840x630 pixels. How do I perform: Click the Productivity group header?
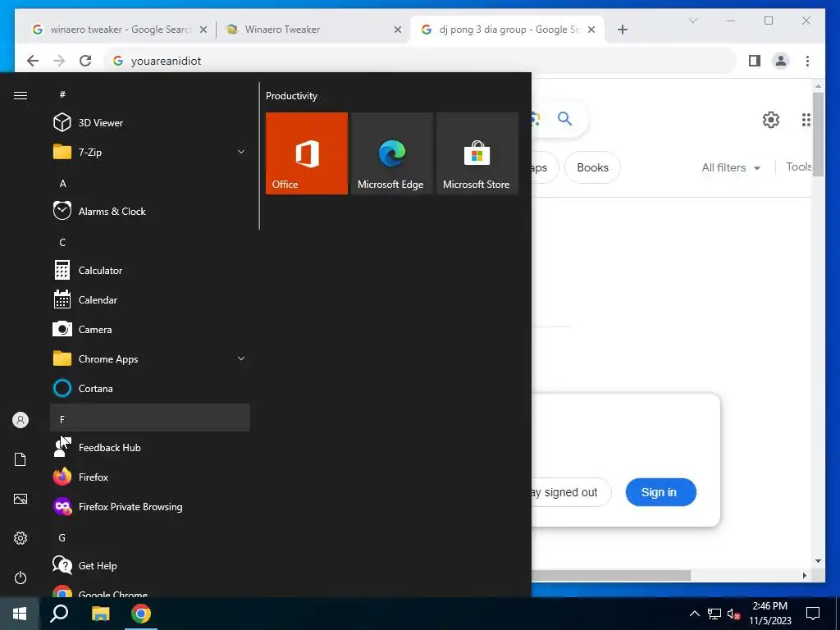(x=291, y=96)
